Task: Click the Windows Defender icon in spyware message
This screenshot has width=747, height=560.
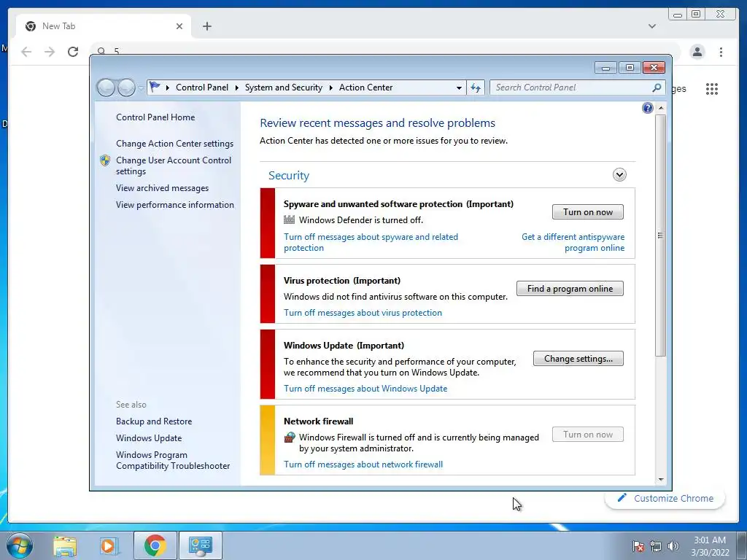Action: [289, 219]
